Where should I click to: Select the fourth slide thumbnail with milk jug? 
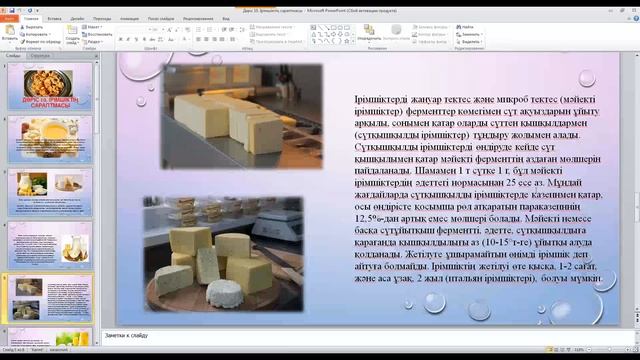pos(50,245)
